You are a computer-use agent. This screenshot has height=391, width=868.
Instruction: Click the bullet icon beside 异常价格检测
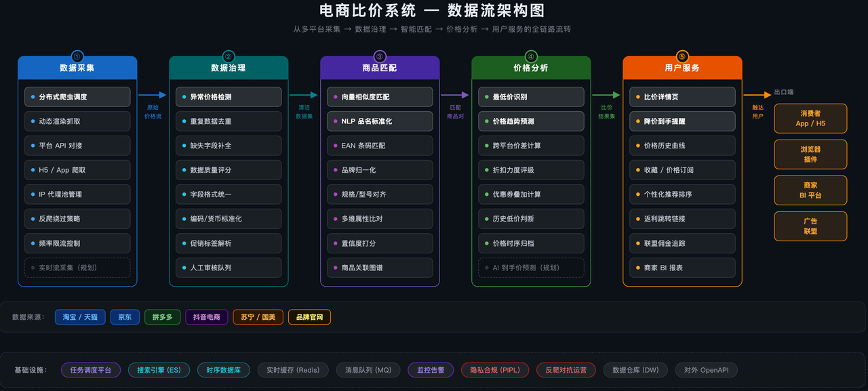(186, 96)
